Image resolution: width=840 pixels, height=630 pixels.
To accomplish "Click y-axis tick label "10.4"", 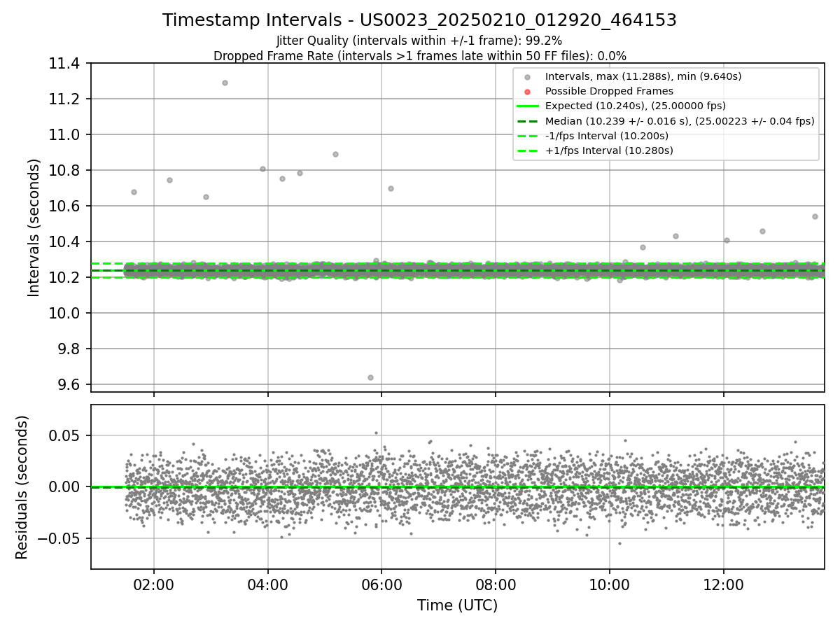I will (x=66, y=242).
